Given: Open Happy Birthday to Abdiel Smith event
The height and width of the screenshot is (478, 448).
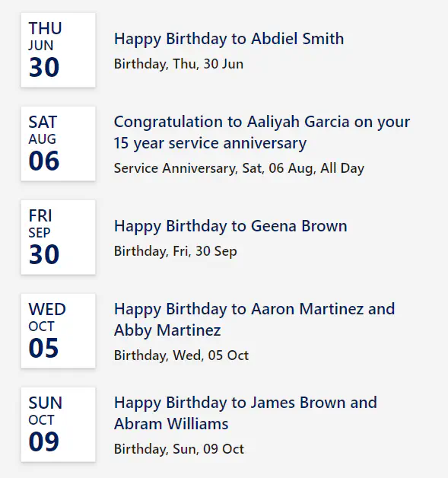Looking at the screenshot, I should pos(229,39).
